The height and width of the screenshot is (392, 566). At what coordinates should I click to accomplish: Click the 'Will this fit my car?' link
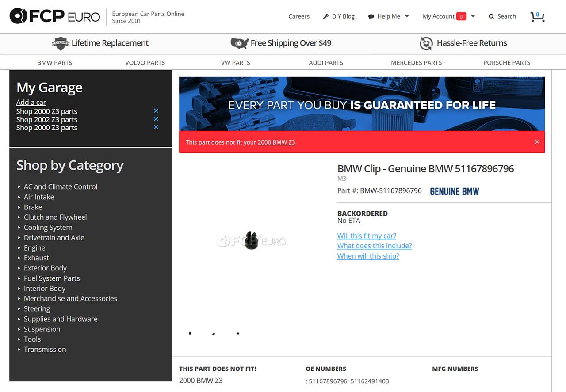click(x=367, y=236)
